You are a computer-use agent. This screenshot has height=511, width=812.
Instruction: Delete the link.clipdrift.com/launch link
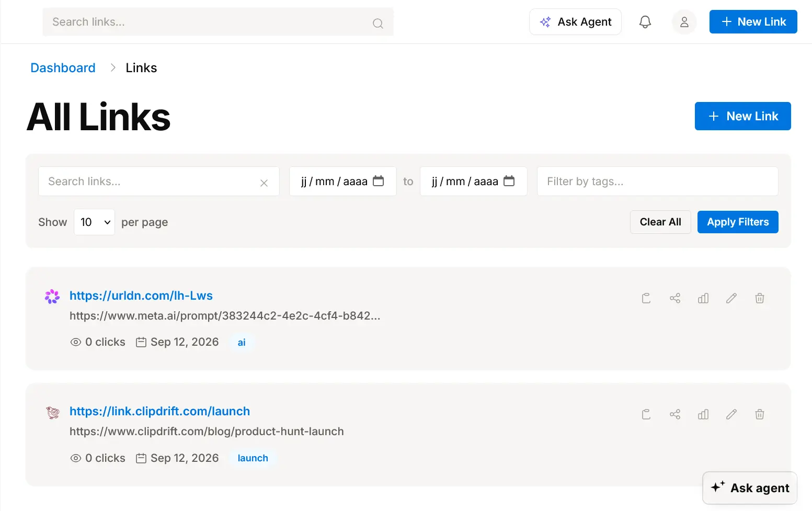pyautogui.click(x=760, y=414)
